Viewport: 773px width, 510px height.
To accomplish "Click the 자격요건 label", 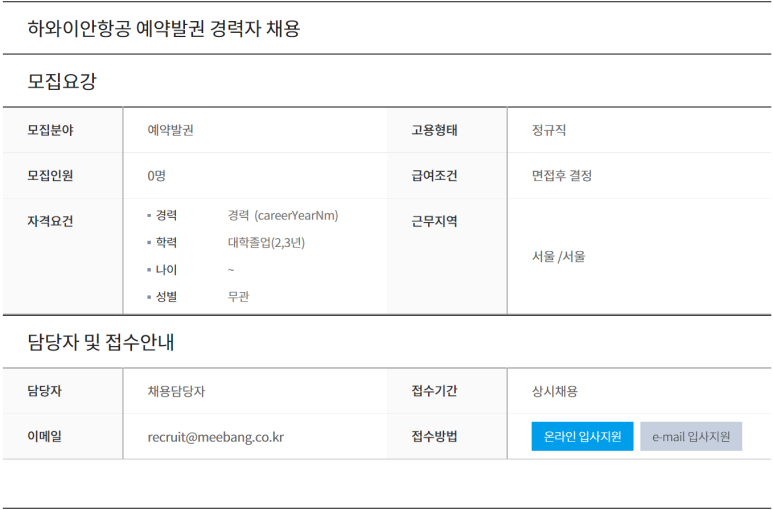I will click(50, 221).
